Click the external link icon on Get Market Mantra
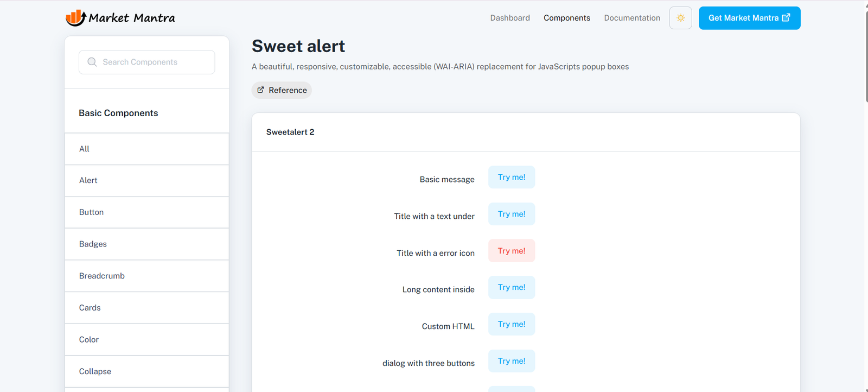Image resolution: width=868 pixels, height=392 pixels. [x=786, y=18]
